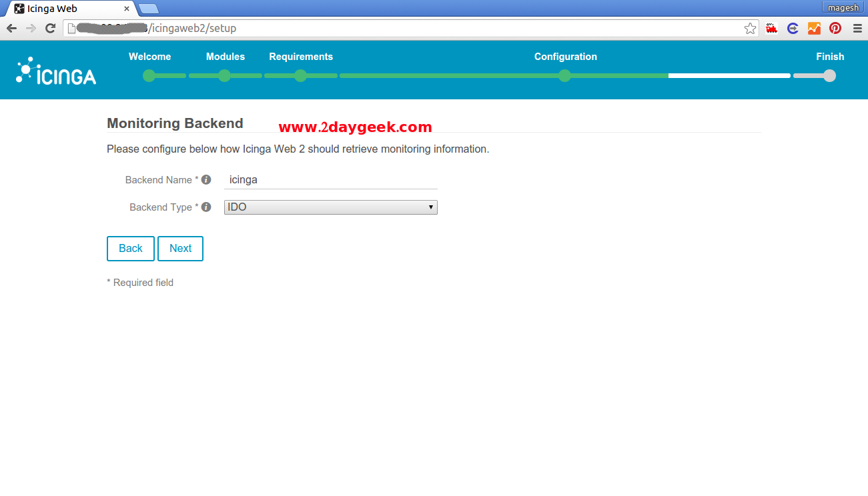Click the URL address bar
868x496 pixels.
pyautogui.click(x=411, y=28)
